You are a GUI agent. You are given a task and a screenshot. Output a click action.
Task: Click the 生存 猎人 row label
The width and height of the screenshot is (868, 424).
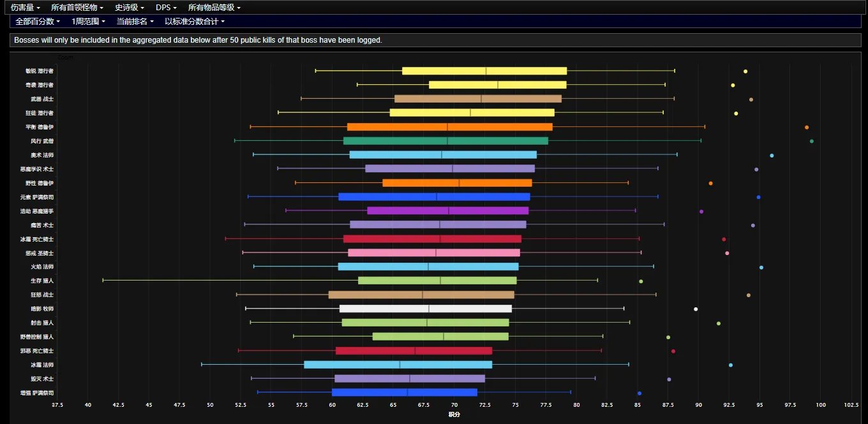coord(42,281)
